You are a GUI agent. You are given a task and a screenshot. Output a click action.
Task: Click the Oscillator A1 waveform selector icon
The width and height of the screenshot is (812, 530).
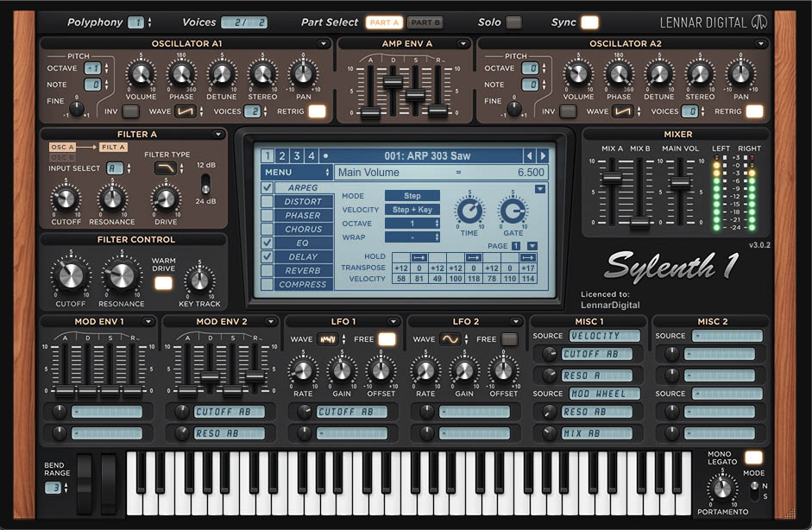point(184,110)
